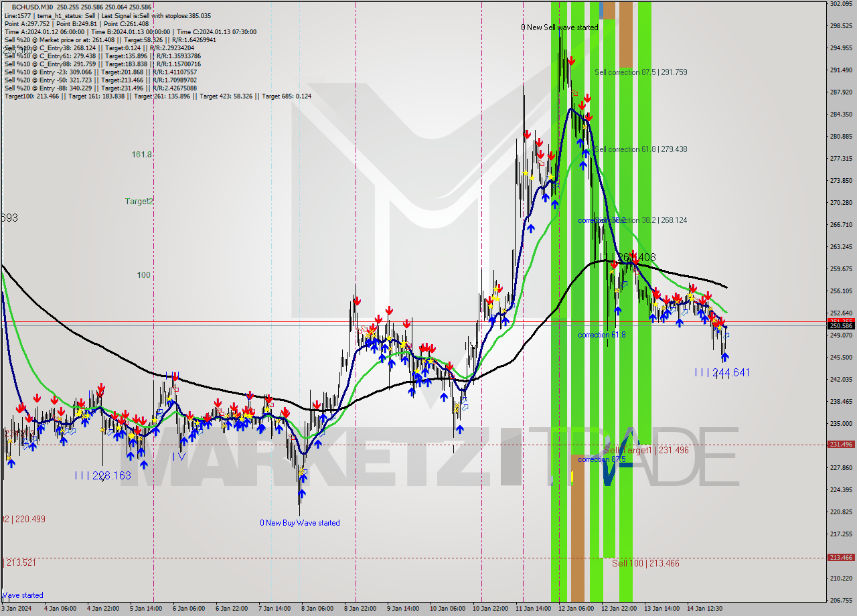Click the 231.496 red price tag on axis
Screen dimensions: 857x616
click(841, 444)
